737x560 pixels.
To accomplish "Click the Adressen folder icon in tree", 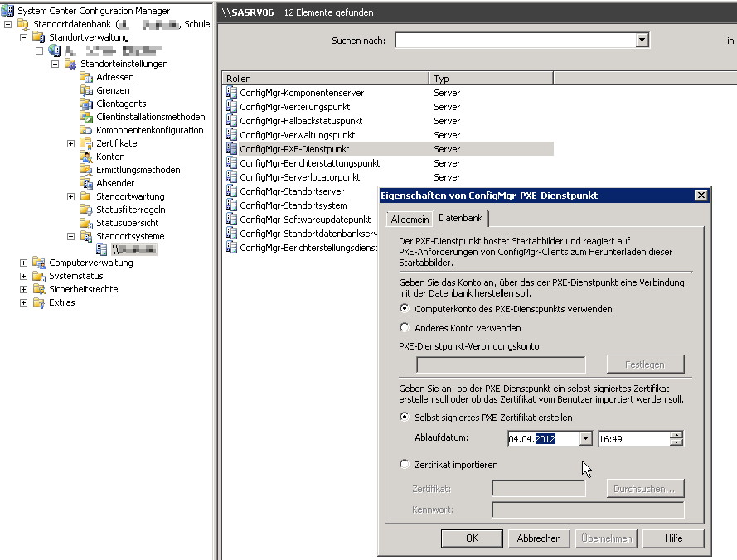I will (x=86, y=77).
